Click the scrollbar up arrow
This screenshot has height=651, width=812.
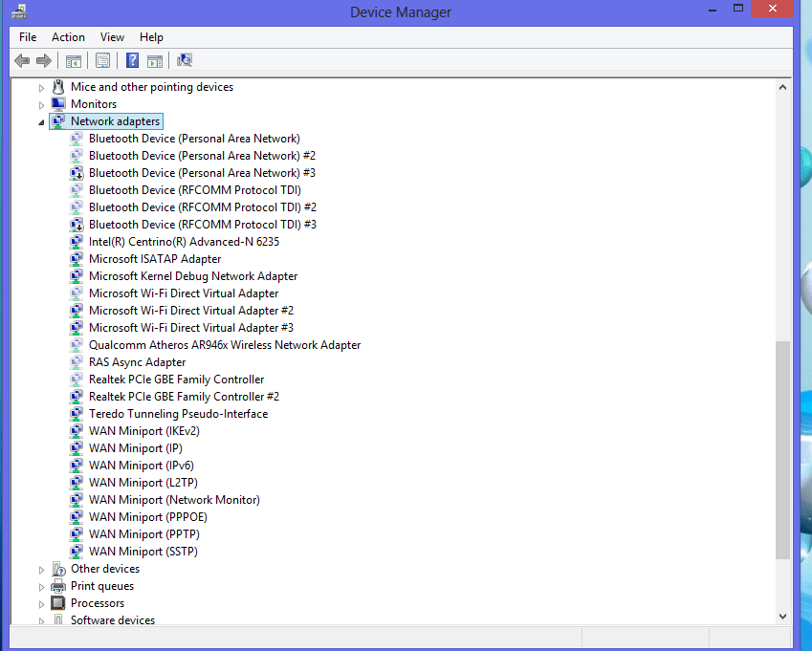(782, 87)
